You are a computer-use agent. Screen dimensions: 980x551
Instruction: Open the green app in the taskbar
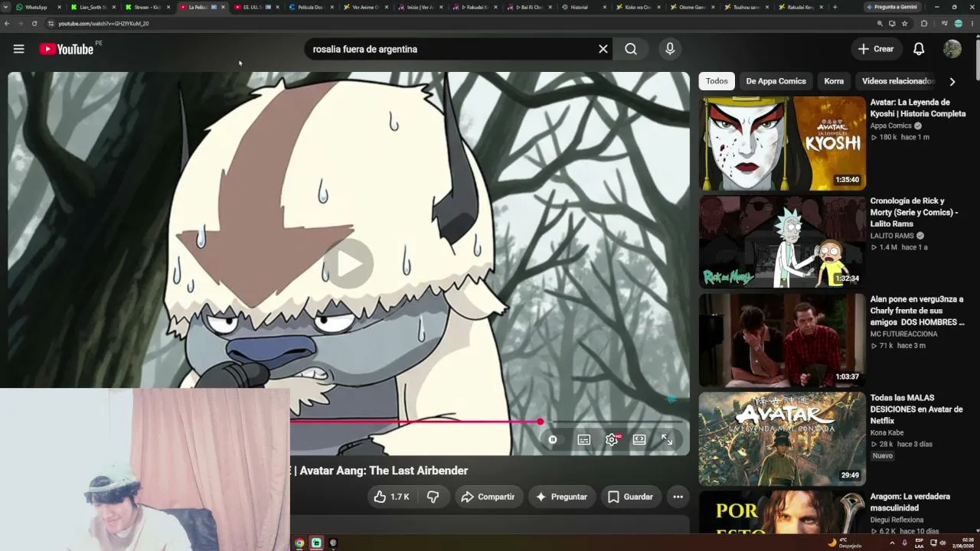pyautogui.click(x=316, y=543)
